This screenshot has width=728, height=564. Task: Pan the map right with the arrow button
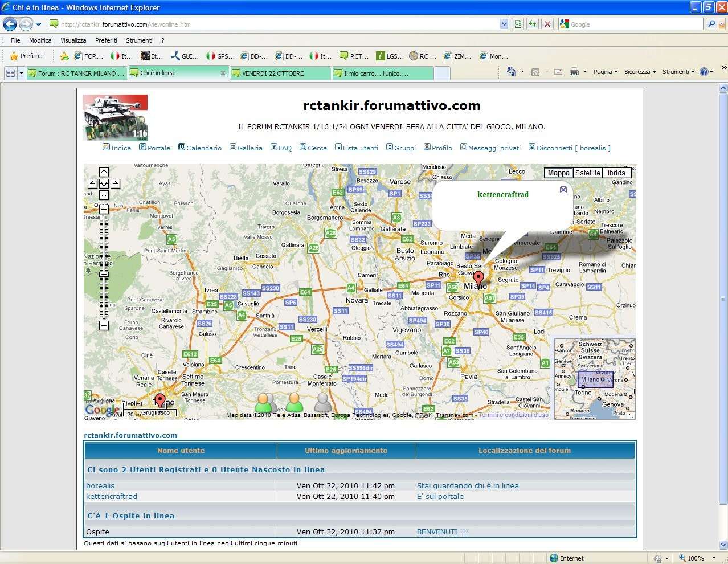(115, 183)
